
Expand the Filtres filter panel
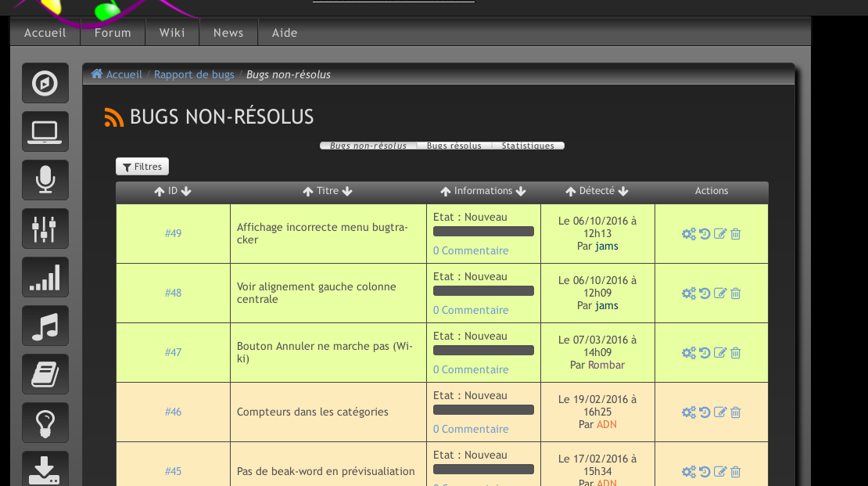coord(142,167)
